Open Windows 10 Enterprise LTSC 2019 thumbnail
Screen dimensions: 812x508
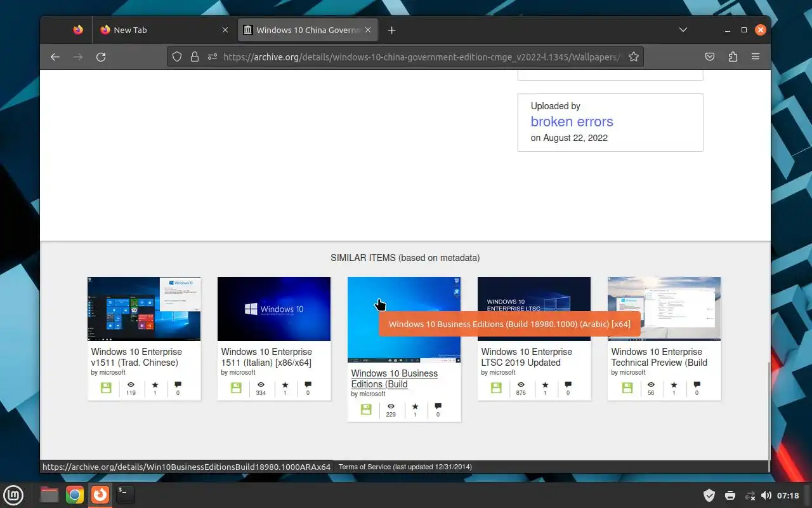[534, 309]
